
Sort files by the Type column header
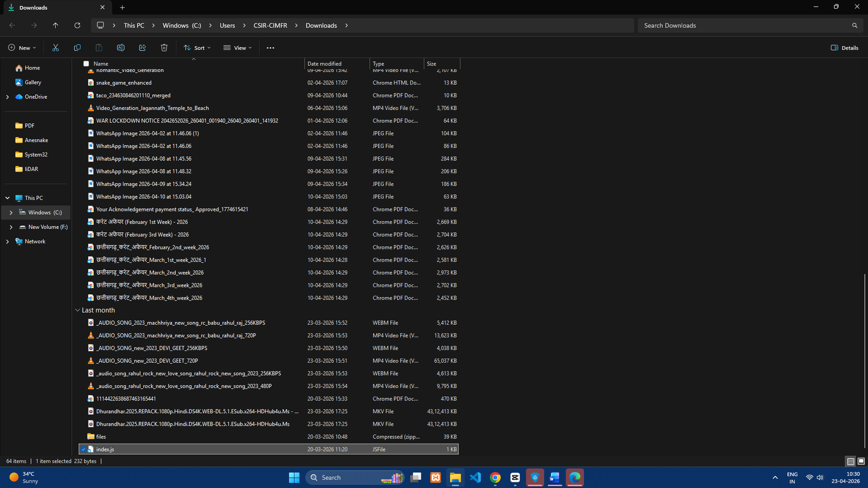[397, 63]
